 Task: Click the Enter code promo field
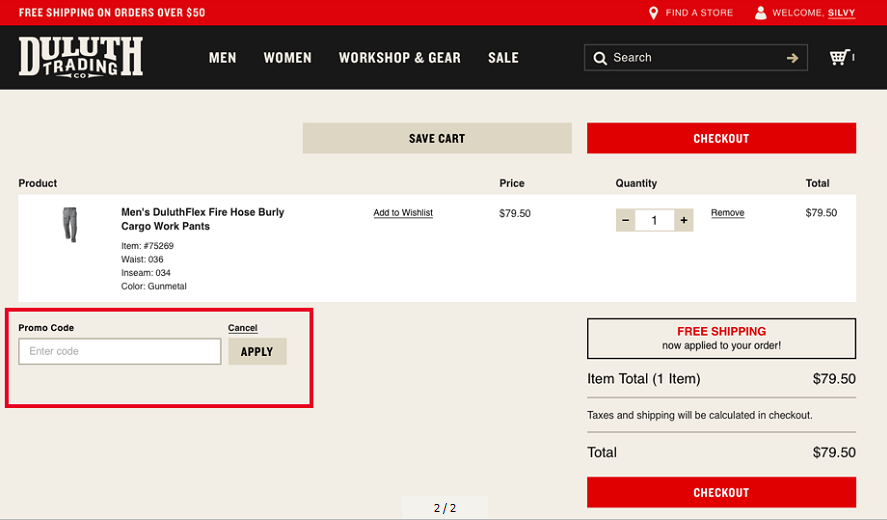point(120,351)
